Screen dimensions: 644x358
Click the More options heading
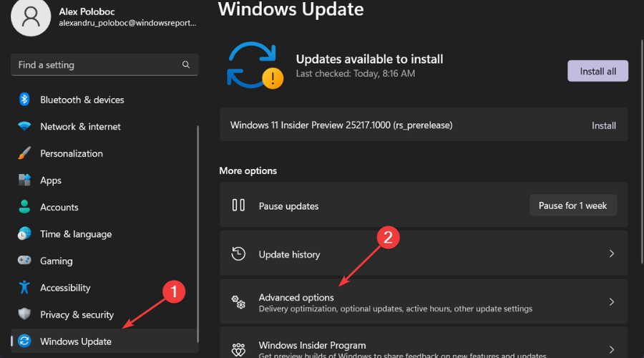click(248, 170)
